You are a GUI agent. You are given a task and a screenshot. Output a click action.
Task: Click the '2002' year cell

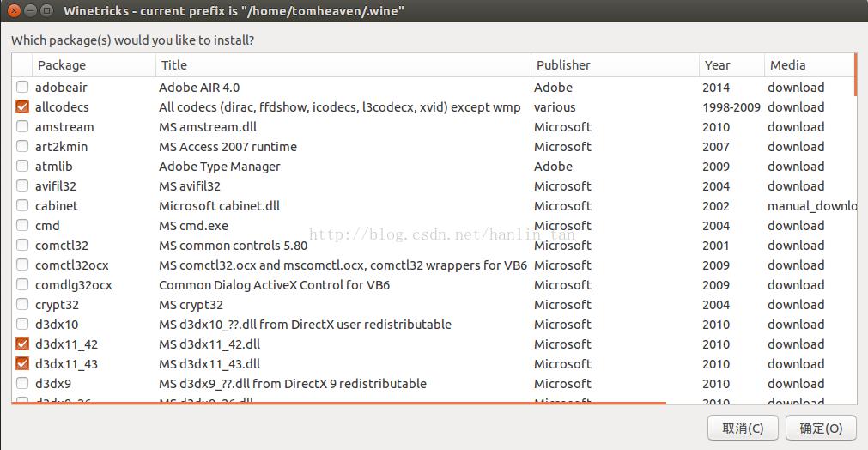716,206
